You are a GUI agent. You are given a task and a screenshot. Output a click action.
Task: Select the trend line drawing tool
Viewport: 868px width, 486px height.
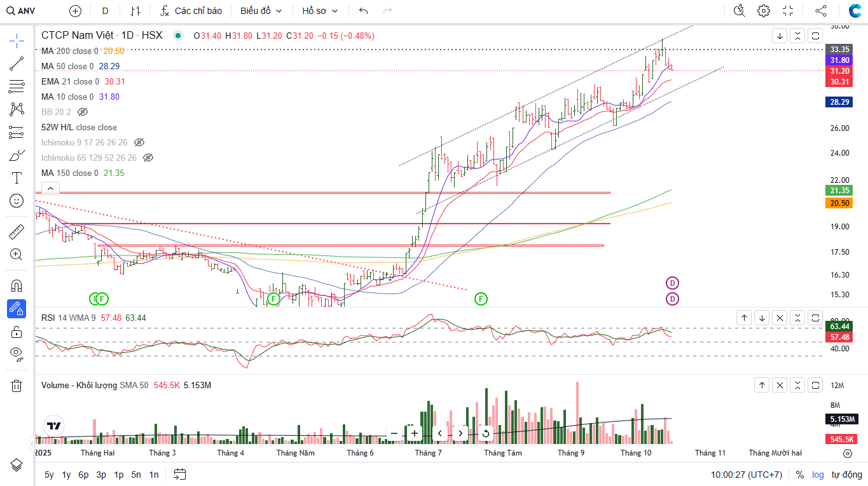click(17, 64)
